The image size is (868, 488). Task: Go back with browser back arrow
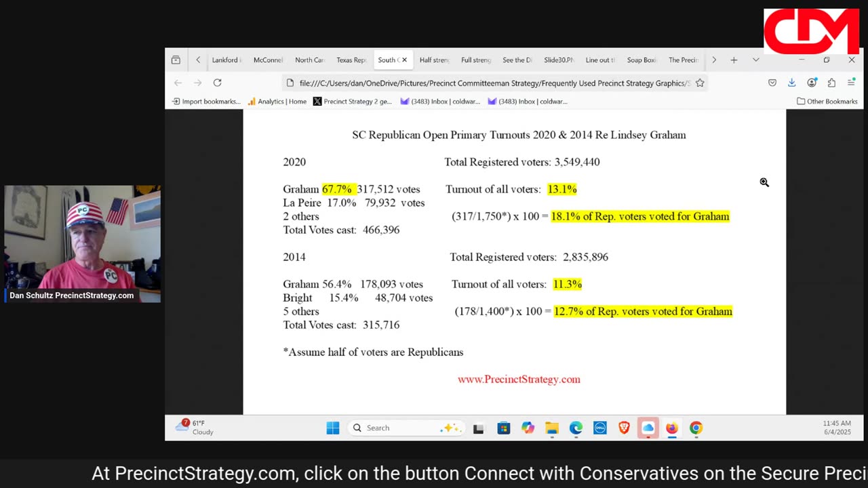tap(178, 83)
